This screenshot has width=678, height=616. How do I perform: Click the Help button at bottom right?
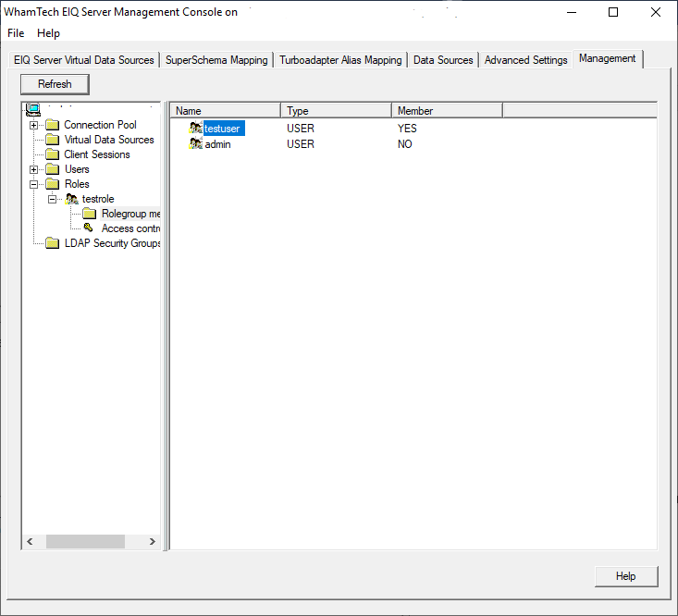pos(625,576)
